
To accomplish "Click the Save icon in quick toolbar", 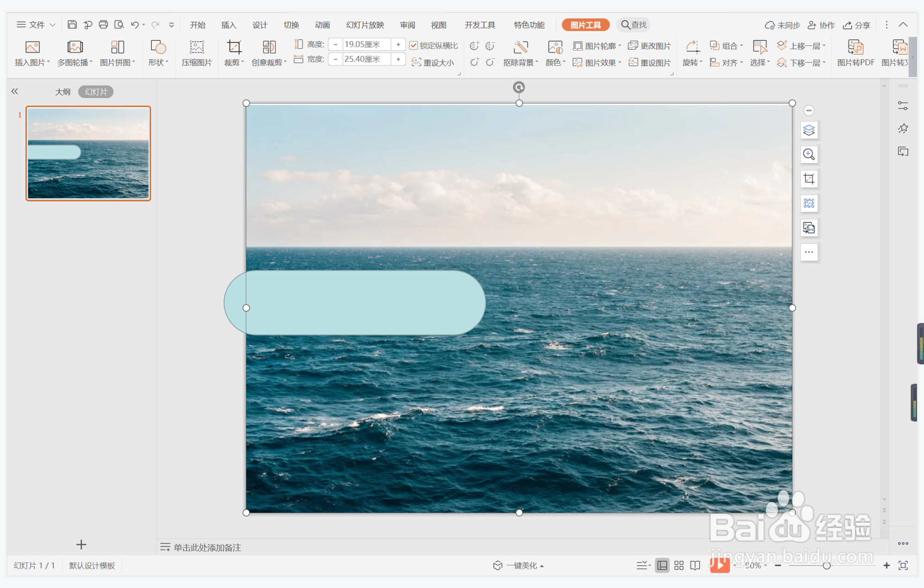I will (72, 25).
